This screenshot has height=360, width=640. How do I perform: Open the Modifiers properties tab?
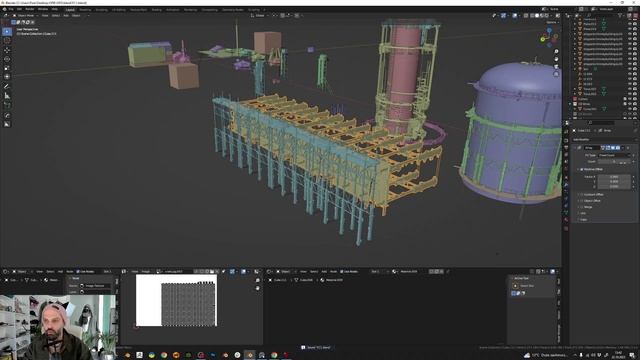(x=566, y=184)
